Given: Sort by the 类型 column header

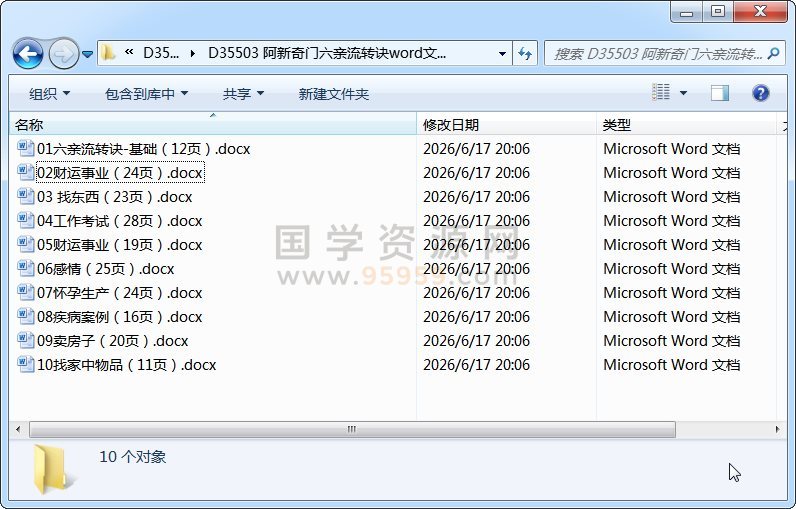Looking at the screenshot, I should 686,125.
